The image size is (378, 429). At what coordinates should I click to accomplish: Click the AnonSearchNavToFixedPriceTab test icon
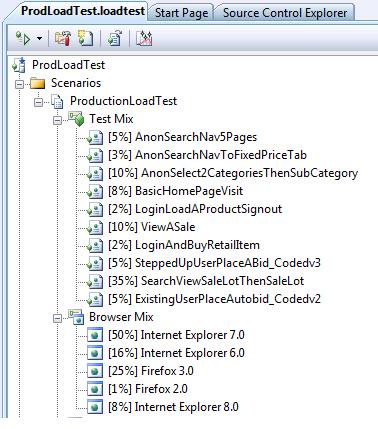pos(95,156)
